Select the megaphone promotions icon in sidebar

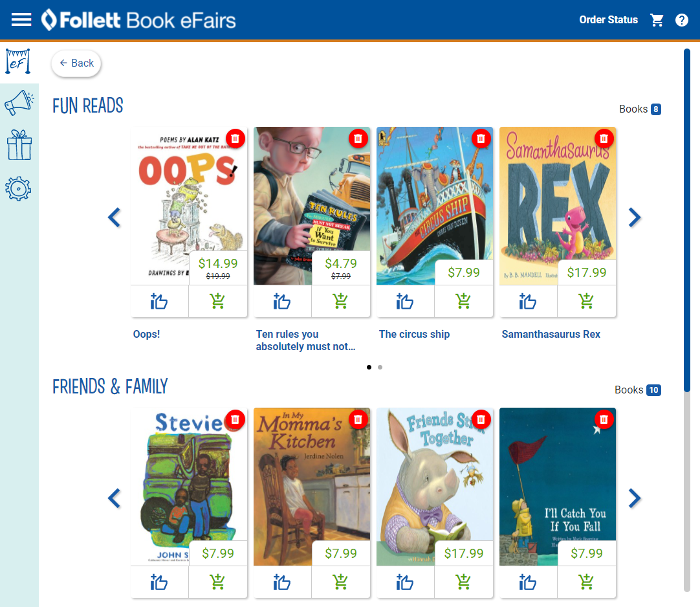pyautogui.click(x=19, y=102)
